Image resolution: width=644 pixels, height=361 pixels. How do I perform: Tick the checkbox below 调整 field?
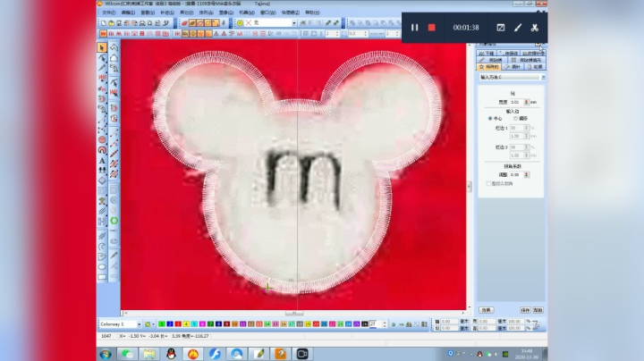pyautogui.click(x=488, y=184)
